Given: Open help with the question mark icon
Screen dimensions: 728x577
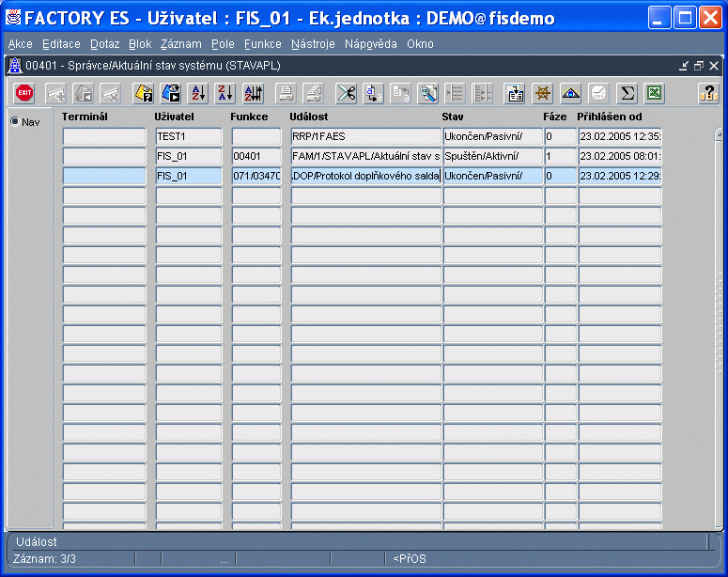Looking at the screenshot, I should click(x=709, y=93).
